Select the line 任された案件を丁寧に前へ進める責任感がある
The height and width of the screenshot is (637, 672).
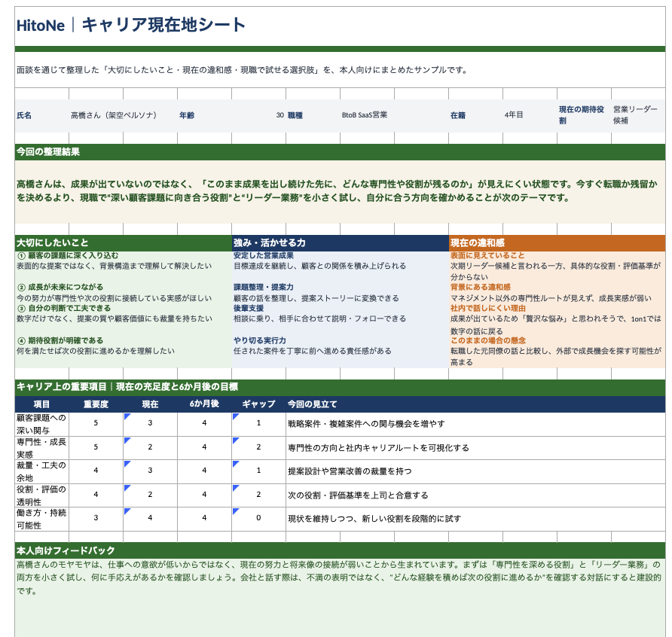313,351
